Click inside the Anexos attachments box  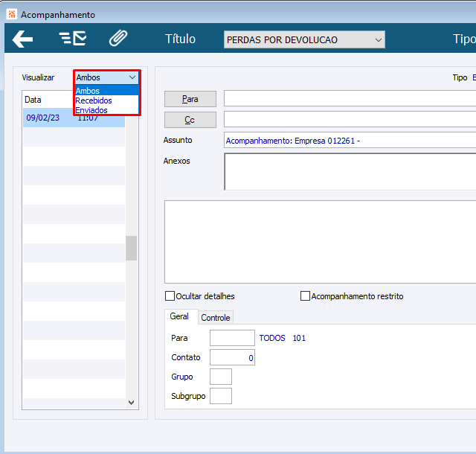(x=350, y=172)
